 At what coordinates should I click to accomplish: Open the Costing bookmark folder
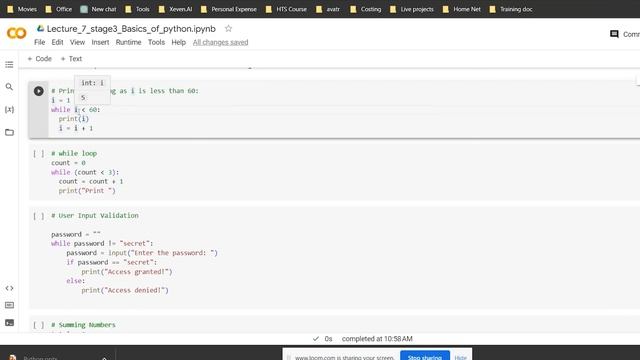[366, 9]
